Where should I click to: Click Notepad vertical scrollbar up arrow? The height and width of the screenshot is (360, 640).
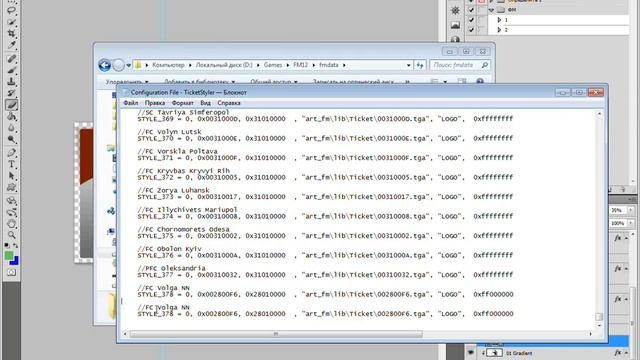click(599, 113)
